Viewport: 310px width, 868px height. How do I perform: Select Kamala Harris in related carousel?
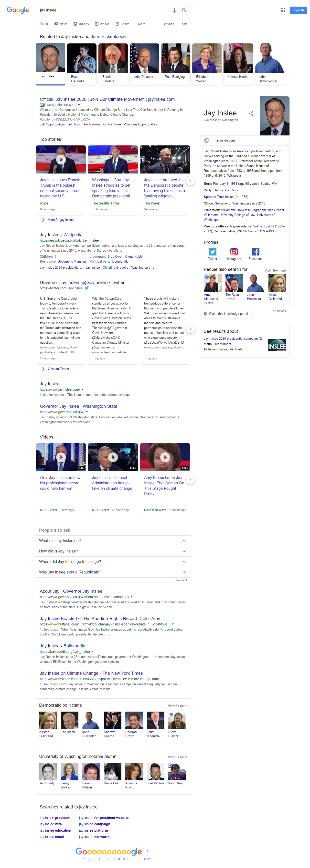pos(238,64)
